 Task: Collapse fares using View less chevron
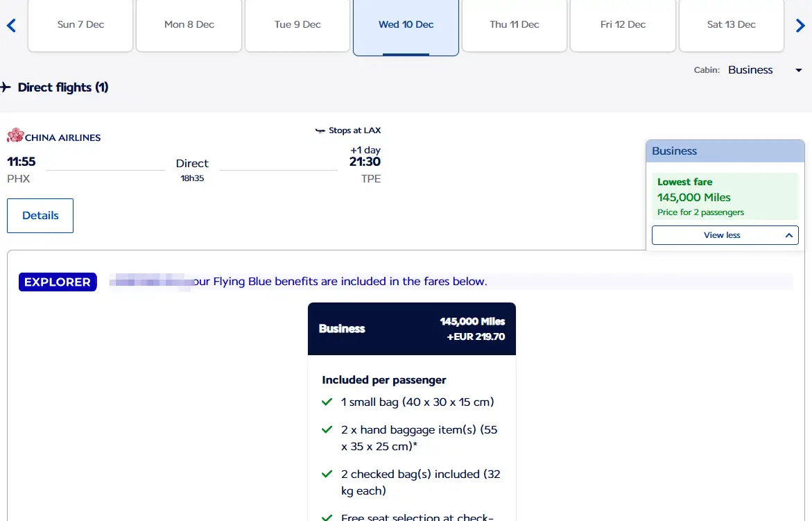(x=788, y=235)
